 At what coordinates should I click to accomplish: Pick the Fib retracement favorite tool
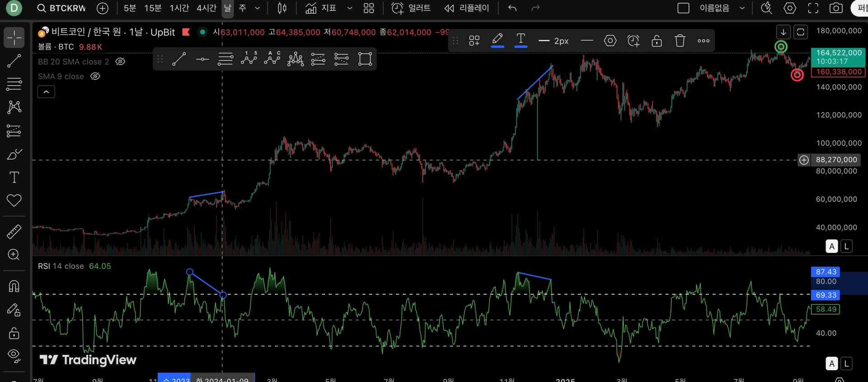(226, 59)
